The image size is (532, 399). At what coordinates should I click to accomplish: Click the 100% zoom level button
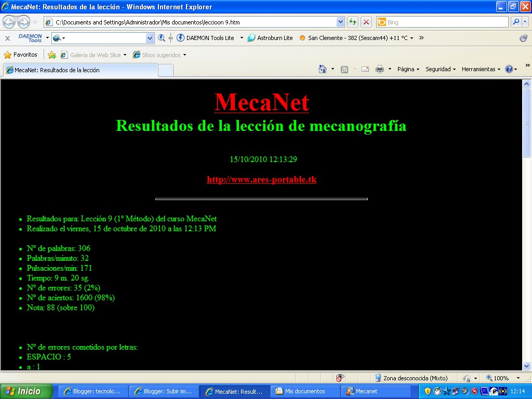click(x=498, y=378)
